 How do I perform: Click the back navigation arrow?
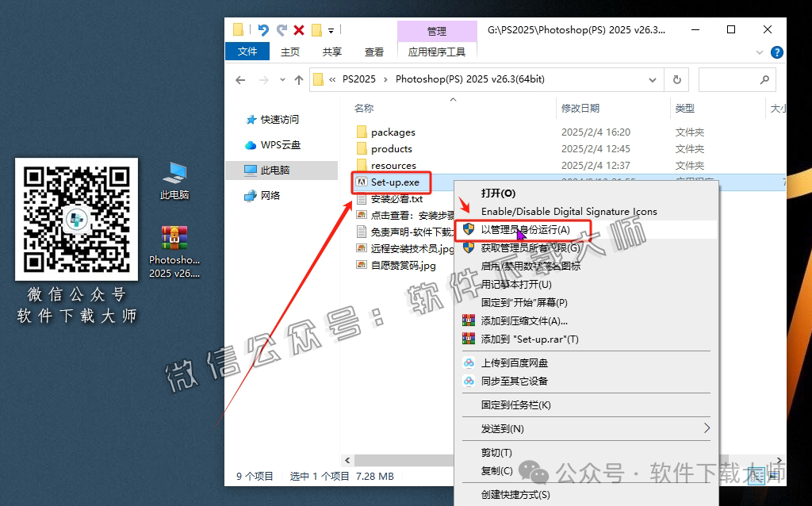(240, 79)
